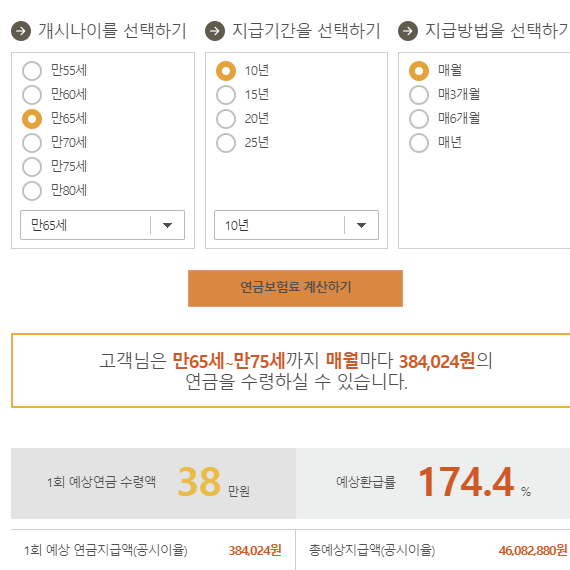Click 384,024원 in the 1회 예상 연금지급액 row
Image resolution: width=570 pixels, height=570 pixels.
[255, 550]
